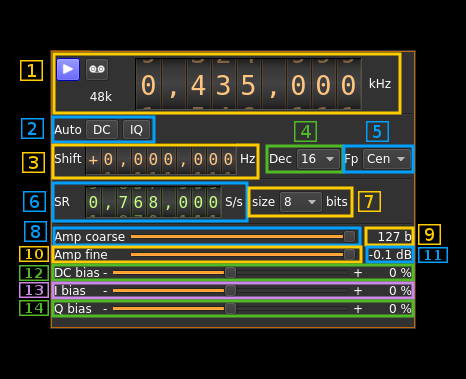Start the device with the play button
466x379 pixels.
(x=68, y=69)
